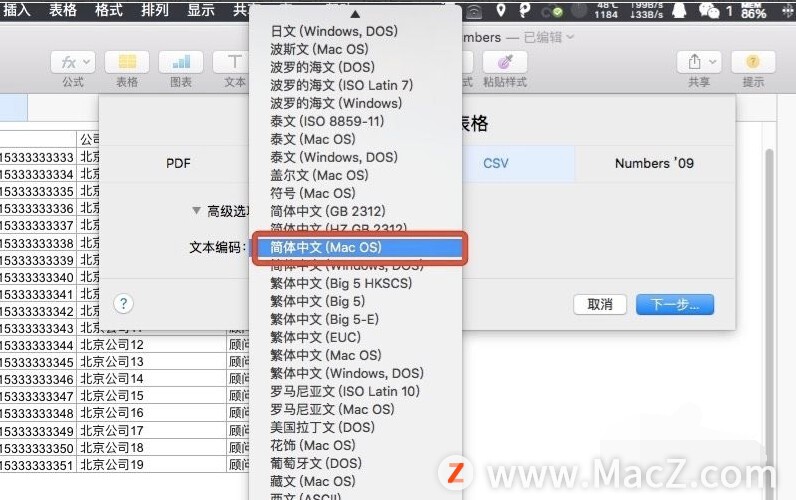The image size is (796, 500).
Task: Click cell 北京公司18
Action: pos(151,448)
